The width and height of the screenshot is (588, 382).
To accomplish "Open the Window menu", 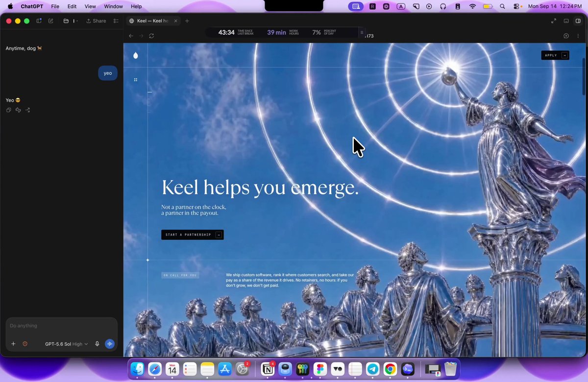I will point(114,6).
